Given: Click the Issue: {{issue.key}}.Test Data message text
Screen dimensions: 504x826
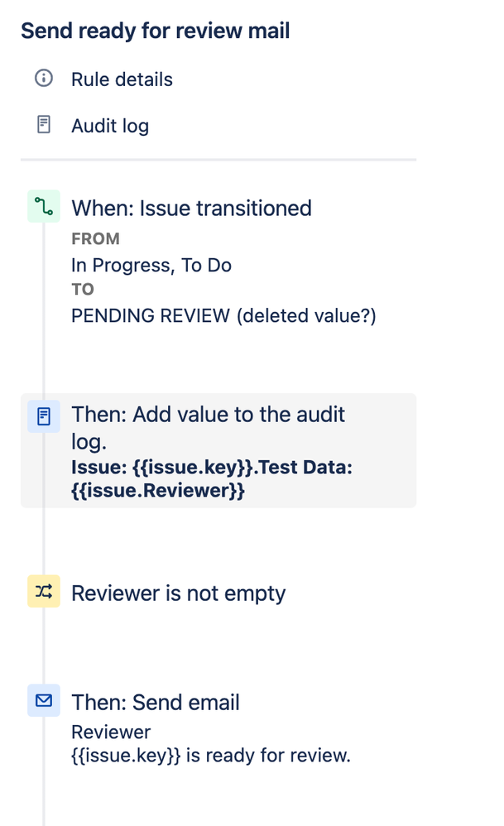Looking at the screenshot, I should pos(212,468).
